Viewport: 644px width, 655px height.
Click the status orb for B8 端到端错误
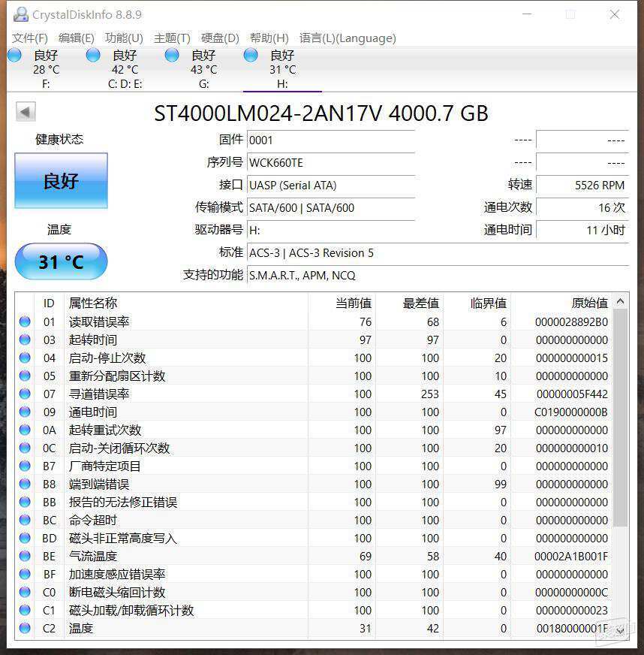pyautogui.click(x=25, y=484)
